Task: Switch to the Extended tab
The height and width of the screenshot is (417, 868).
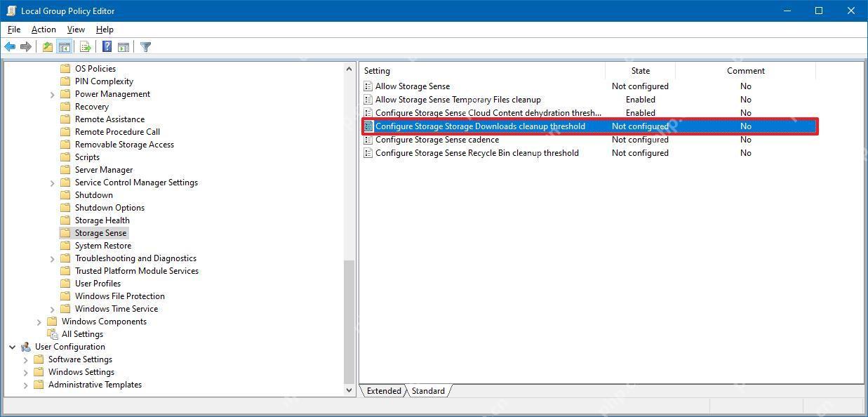Action: pos(384,391)
